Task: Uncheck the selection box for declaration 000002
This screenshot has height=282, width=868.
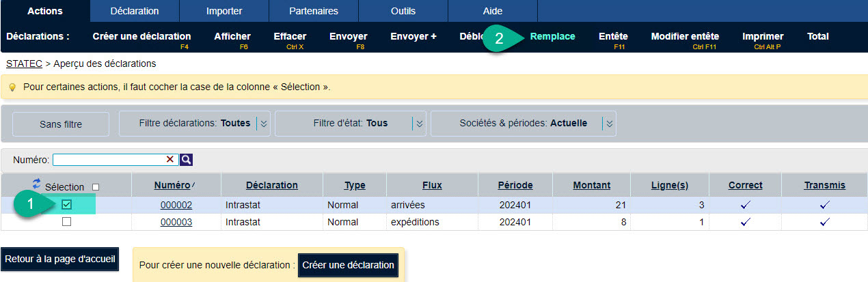Action: point(66,204)
